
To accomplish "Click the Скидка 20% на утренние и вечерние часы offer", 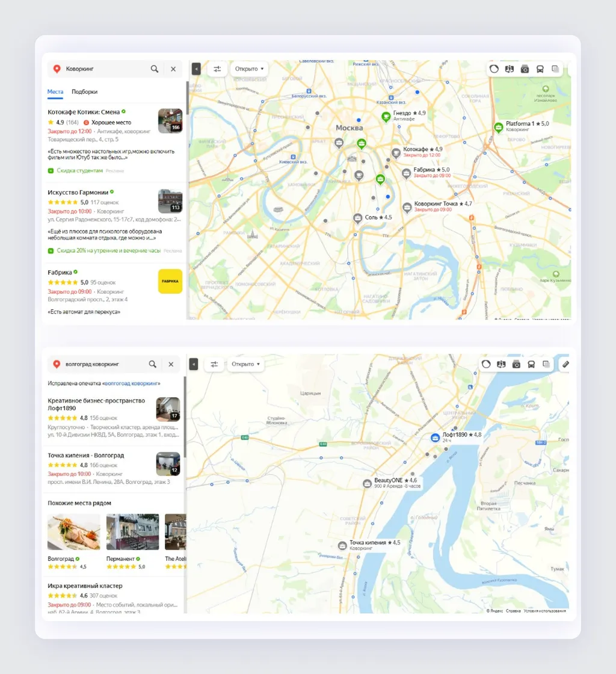I will 109,250.
